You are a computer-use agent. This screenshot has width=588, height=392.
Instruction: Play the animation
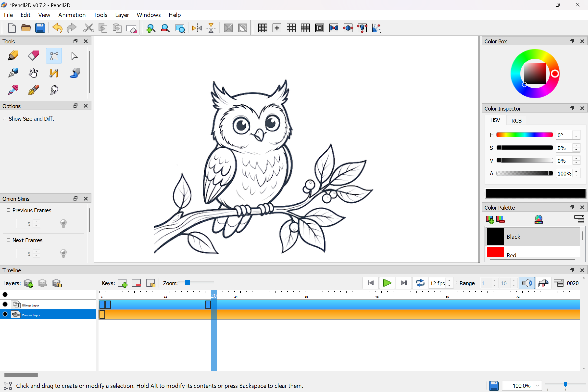click(x=387, y=283)
